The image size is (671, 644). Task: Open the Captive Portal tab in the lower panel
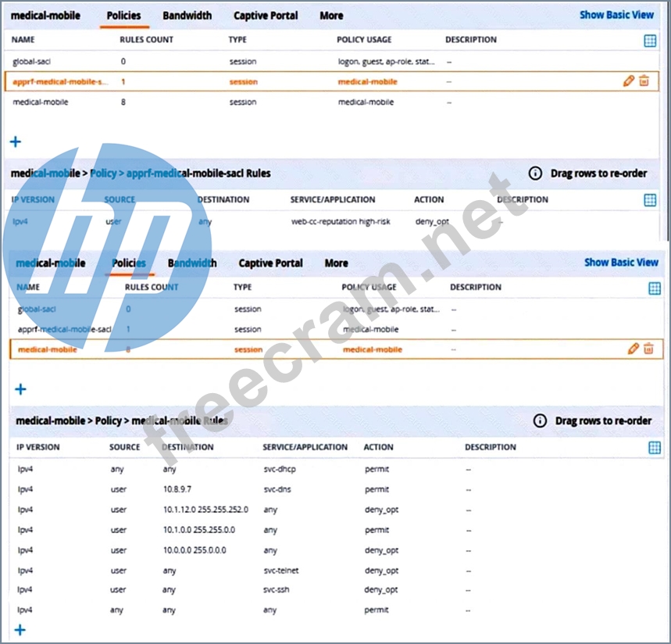click(270, 263)
